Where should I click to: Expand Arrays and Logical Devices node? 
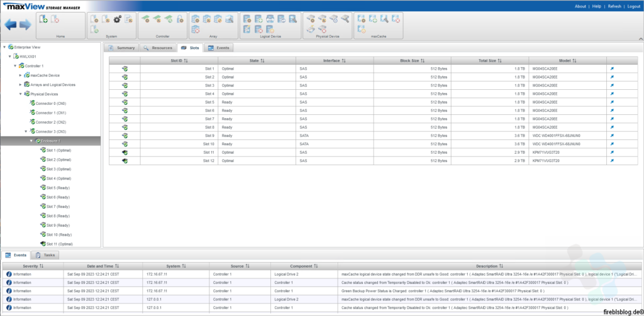tap(21, 85)
